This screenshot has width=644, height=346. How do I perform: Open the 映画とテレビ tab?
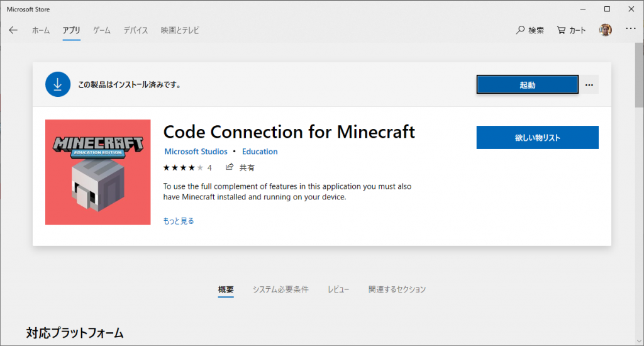tap(180, 30)
